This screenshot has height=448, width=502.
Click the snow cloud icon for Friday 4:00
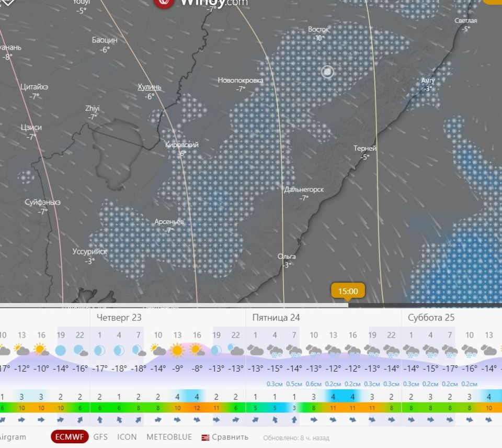pos(275,350)
